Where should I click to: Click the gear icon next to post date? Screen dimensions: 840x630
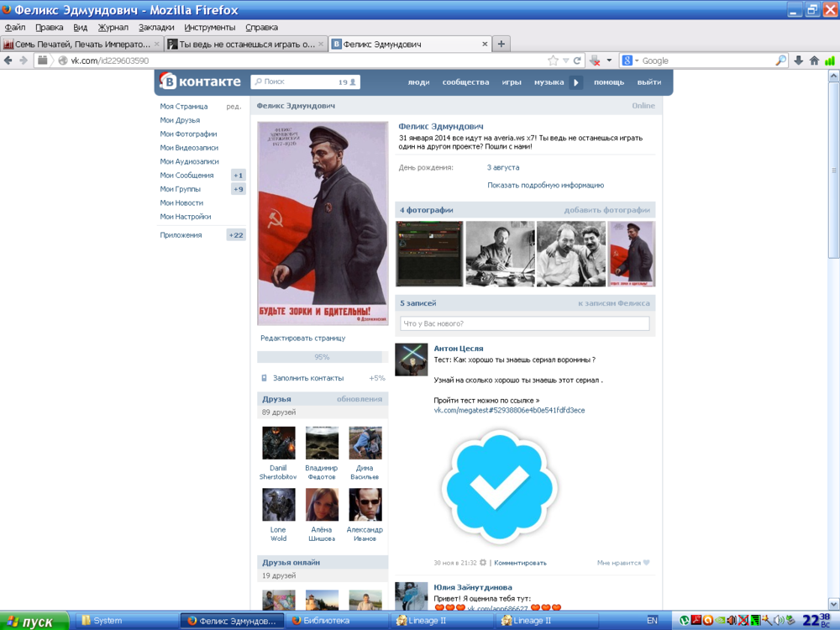click(484, 563)
